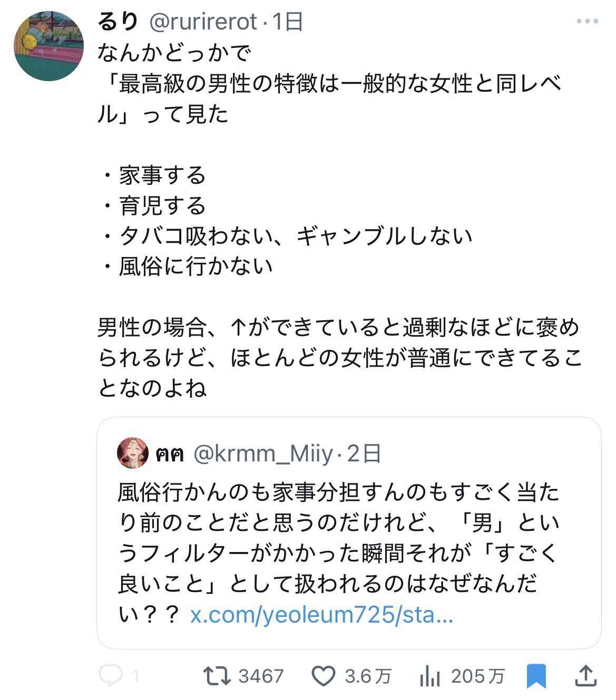This screenshot has width=616, height=700.
Task: Like the tweet with the heart icon
Action: pos(324,676)
